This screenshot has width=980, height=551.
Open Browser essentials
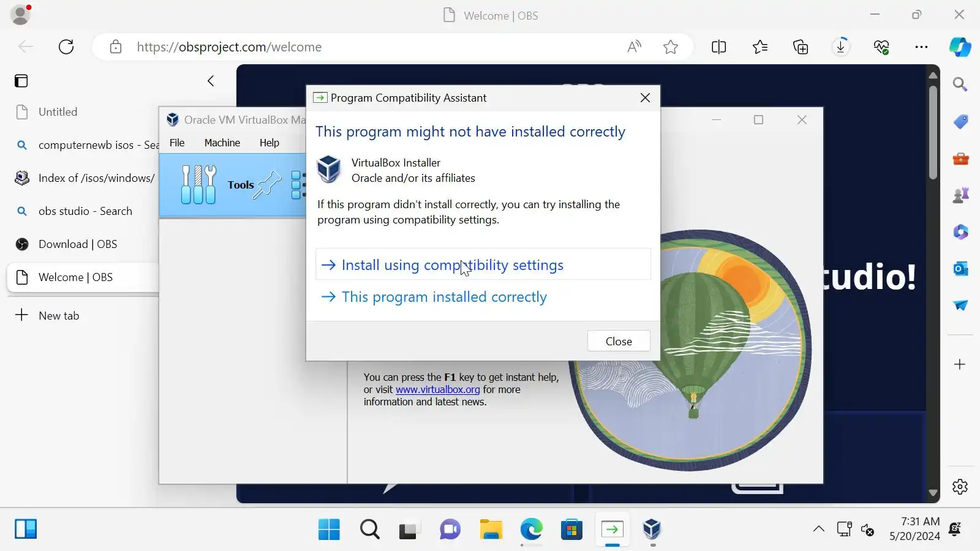click(881, 47)
